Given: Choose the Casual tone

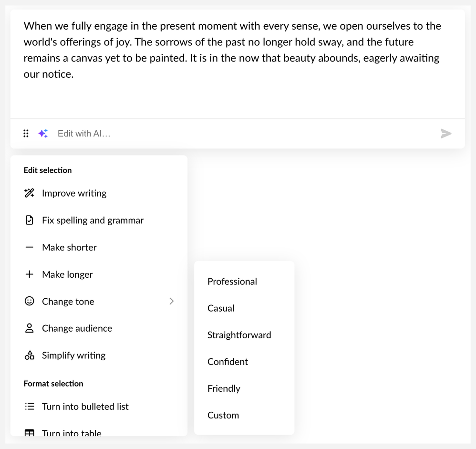Looking at the screenshot, I should click(x=221, y=308).
